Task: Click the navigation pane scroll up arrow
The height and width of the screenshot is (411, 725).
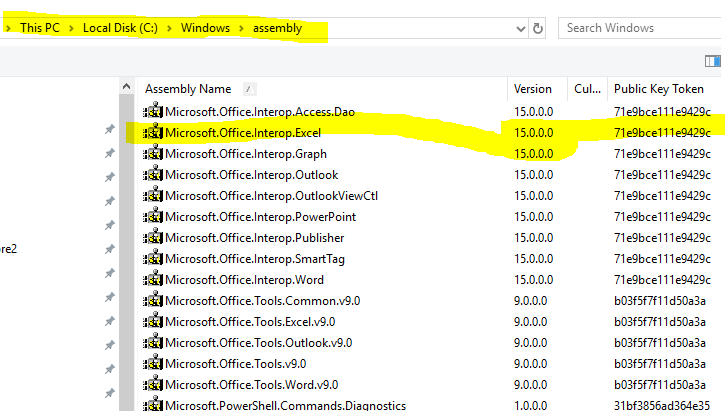Action: (x=126, y=86)
